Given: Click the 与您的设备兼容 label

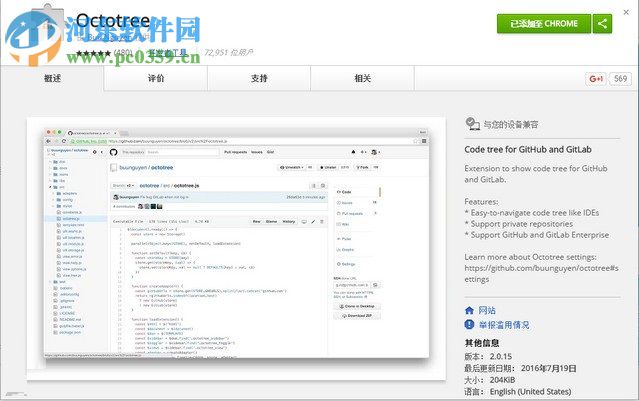Looking at the screenshot, I should coord(511,125).
